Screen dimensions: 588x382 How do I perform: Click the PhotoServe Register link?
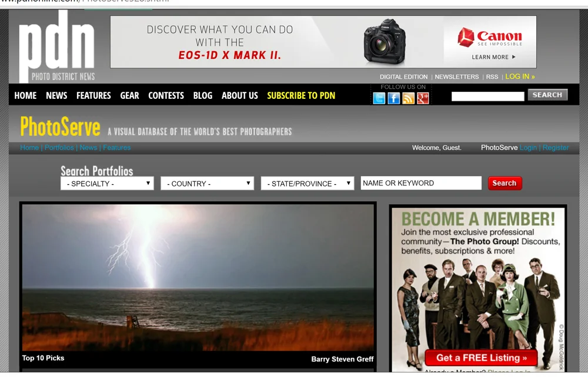coord(556,148)
